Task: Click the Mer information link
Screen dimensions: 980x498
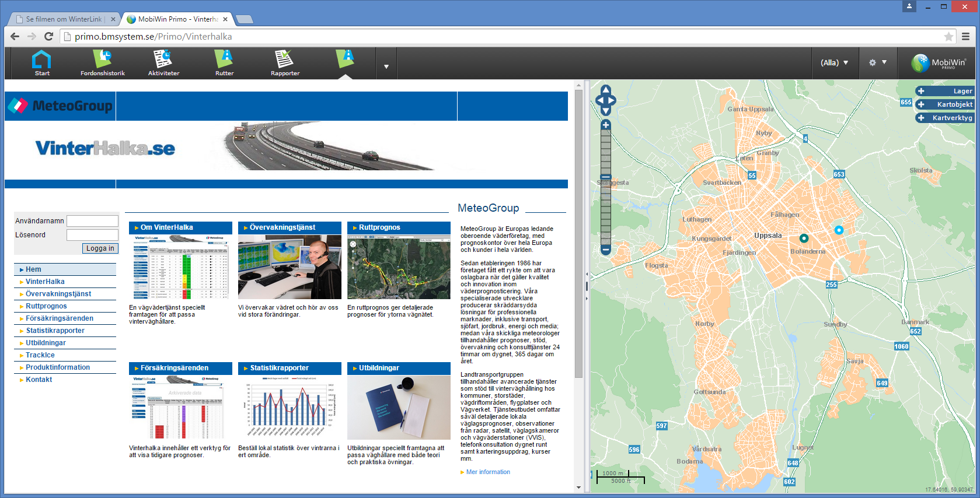Action: click(488, 472)
